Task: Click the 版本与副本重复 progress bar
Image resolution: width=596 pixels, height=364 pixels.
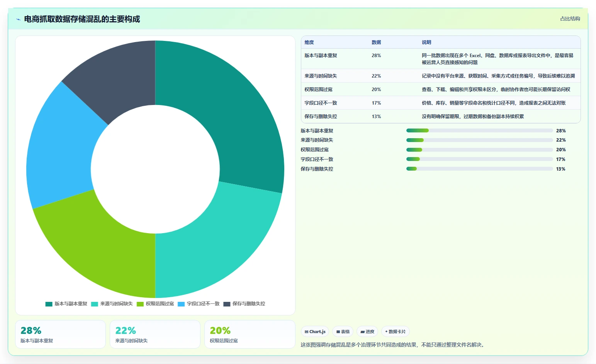Action: tap(479, 130)
